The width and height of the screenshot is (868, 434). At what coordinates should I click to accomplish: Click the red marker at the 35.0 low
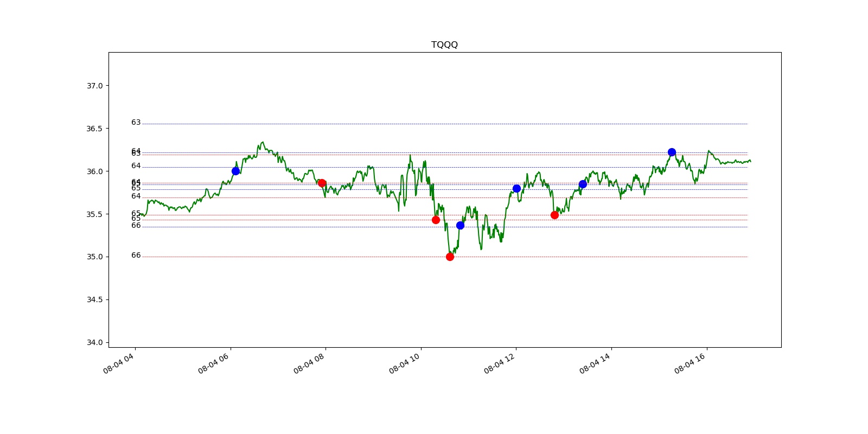coord(450,257)
